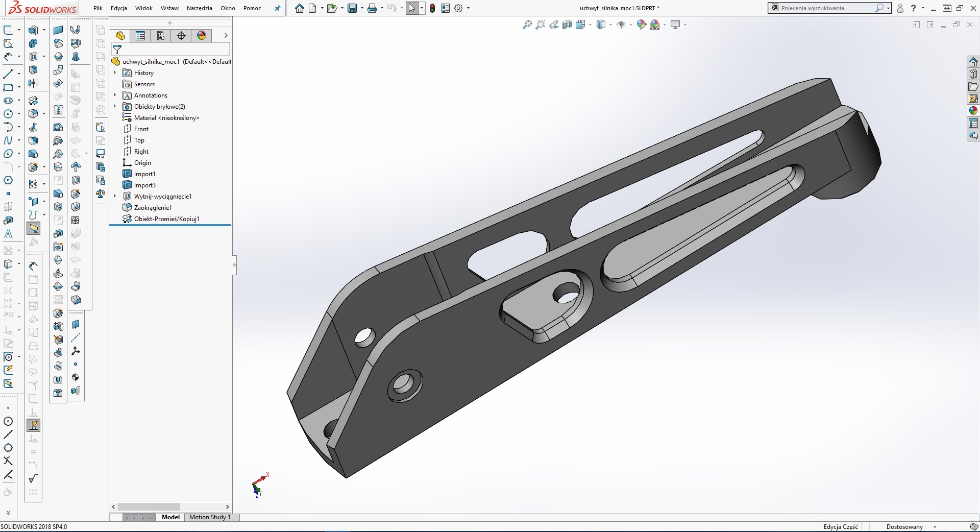Toggle the Measure tool
Image resolution: width=980 pixels, height=532 pixels.
pos(34,228)
